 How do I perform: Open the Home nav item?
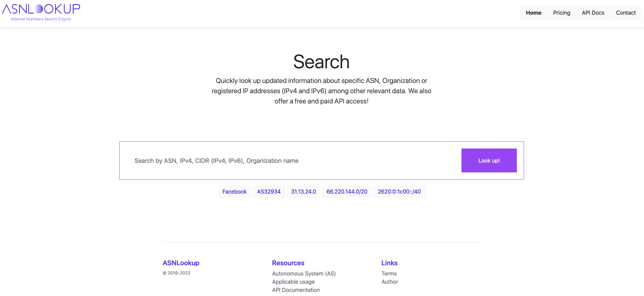click(533, 13)
